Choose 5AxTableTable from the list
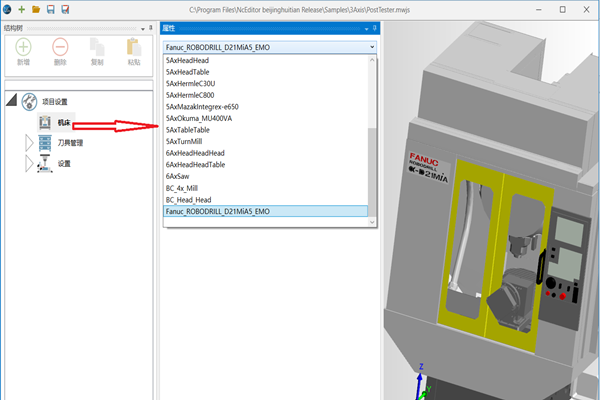 coord(266,130)
